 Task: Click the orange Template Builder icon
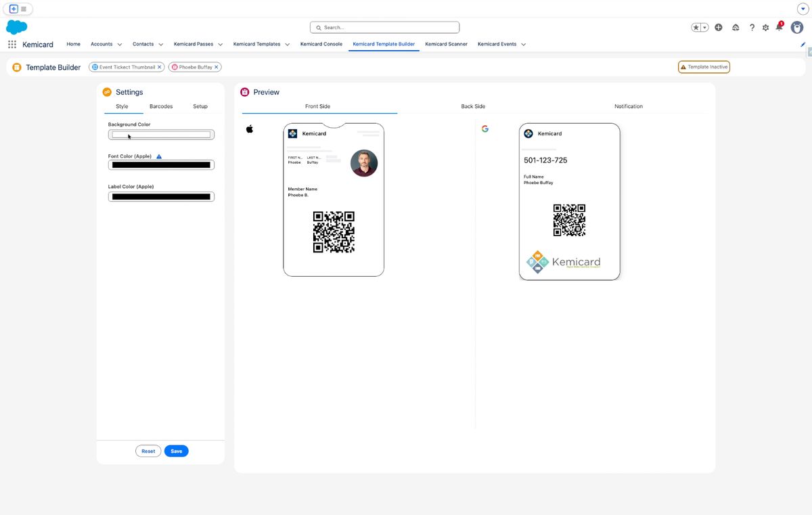tap(17, 67)
